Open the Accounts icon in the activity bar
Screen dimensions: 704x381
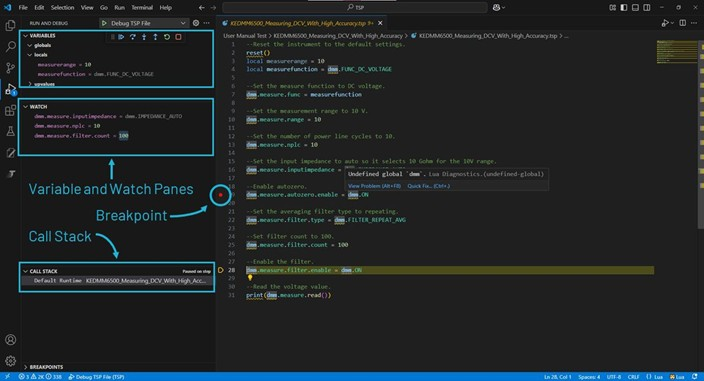10,340
